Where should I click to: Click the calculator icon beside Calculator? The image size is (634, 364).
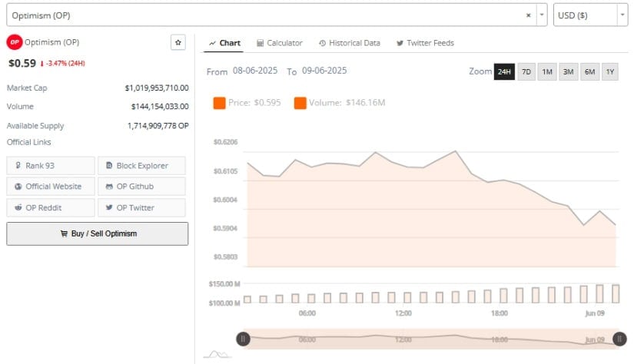point(260,43)
